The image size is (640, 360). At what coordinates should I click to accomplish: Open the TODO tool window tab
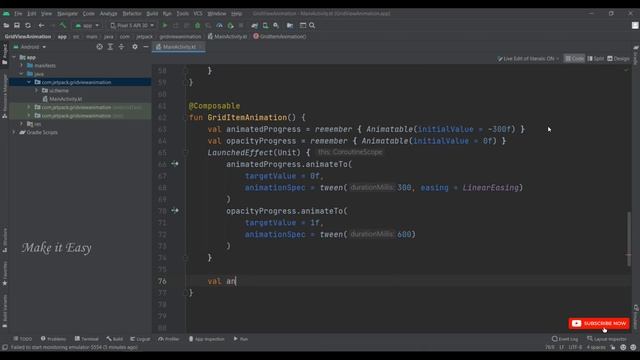(x=22, y=339)
